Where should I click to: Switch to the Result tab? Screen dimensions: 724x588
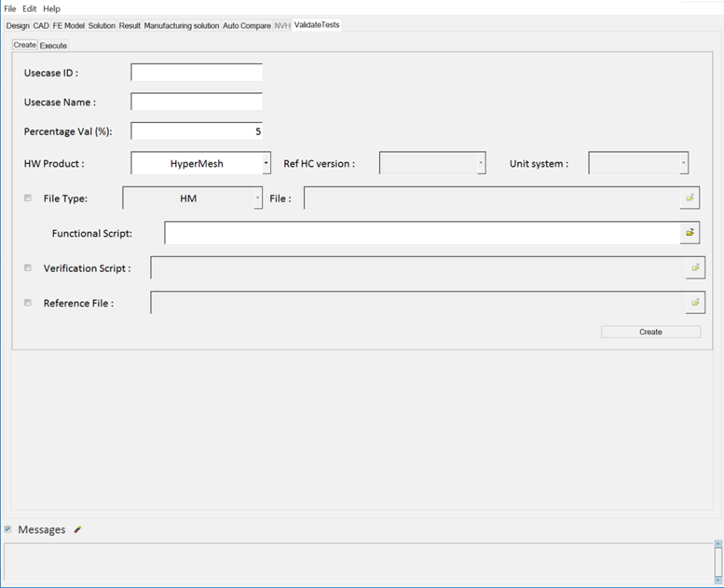(x=130, y=26)
